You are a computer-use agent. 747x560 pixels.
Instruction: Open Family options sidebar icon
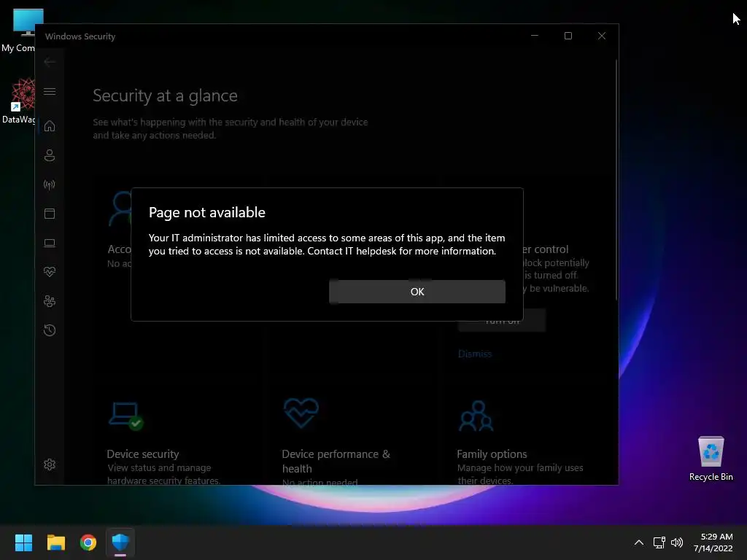50,301
